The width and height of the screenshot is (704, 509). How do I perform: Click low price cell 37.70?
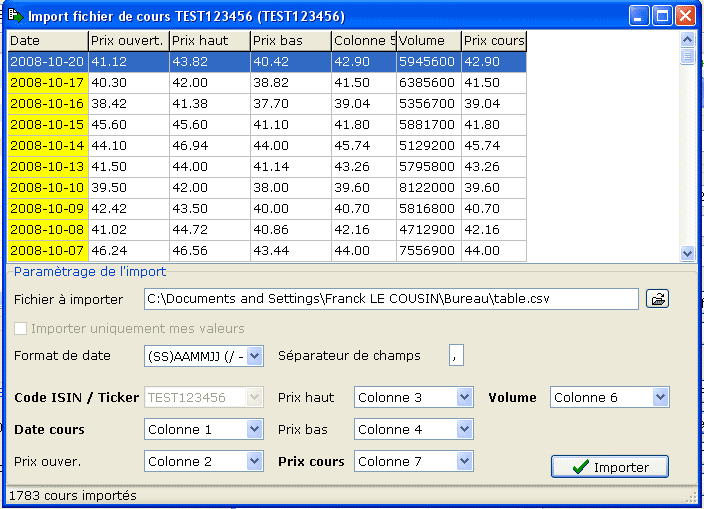290,104
